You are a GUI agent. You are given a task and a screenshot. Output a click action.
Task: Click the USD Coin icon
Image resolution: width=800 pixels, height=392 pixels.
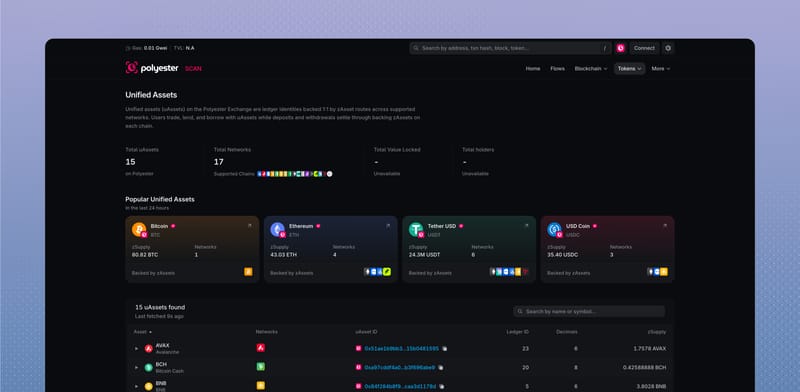pyautogui.click(x=554, y=229)
